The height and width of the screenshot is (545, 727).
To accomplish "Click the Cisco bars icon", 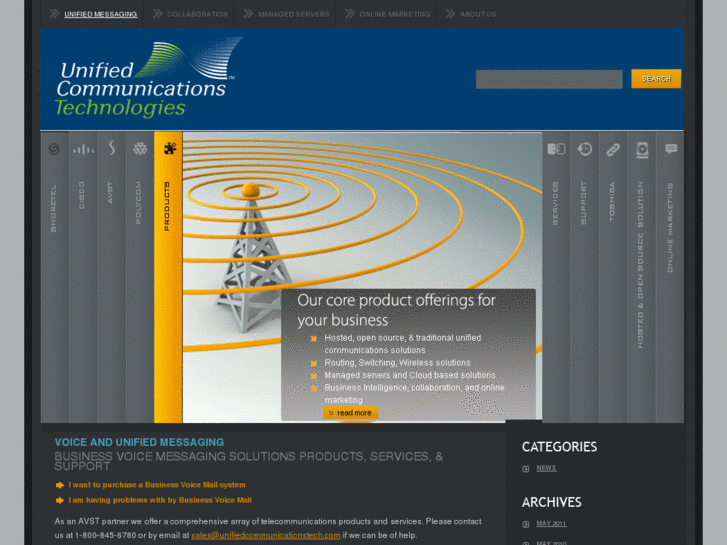I will [x=83, y=149].
